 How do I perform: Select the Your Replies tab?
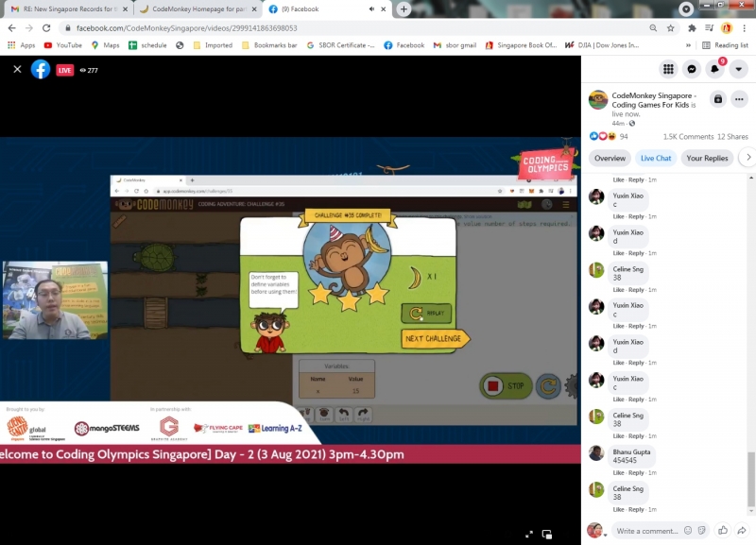(x=707, y=158)
